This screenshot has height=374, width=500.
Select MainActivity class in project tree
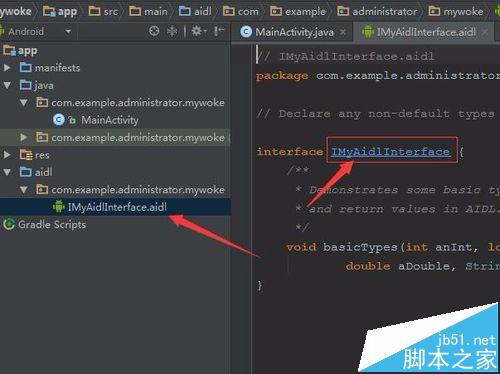[x=110, y=120]
